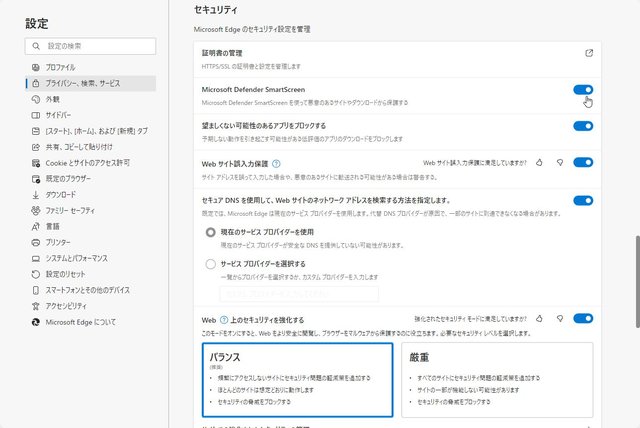Select 現在のサービス プロバイダーを使用 radio button
Screen dimensions: 640x428
click(211, 232)
